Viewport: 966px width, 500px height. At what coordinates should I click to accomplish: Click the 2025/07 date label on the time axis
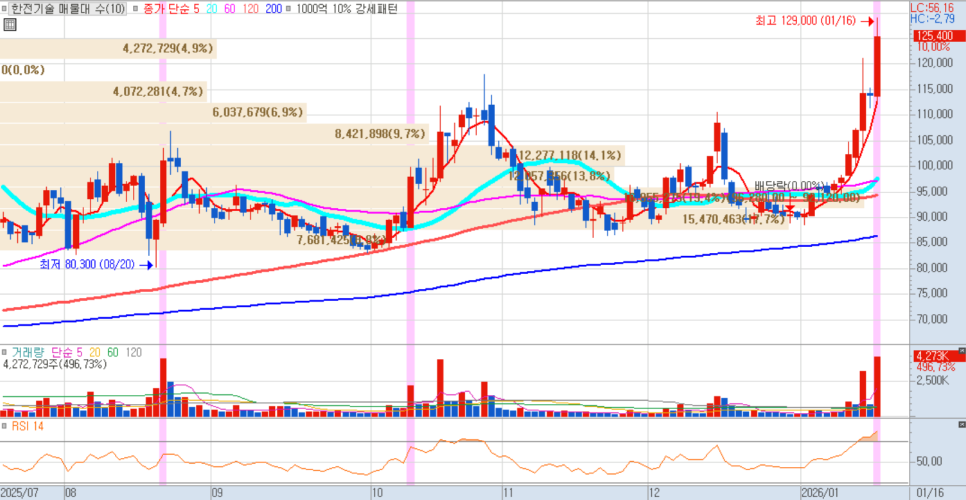point(20,493)
